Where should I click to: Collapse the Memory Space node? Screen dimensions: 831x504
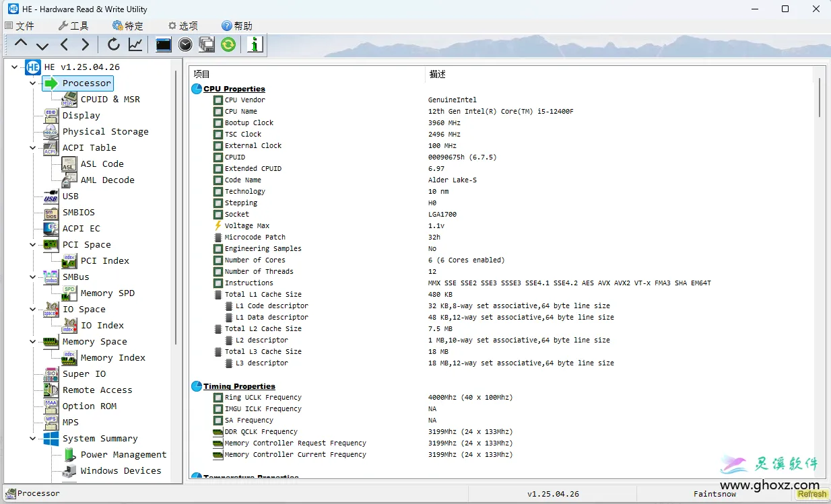pyautogui.click(x=33, y=342)
